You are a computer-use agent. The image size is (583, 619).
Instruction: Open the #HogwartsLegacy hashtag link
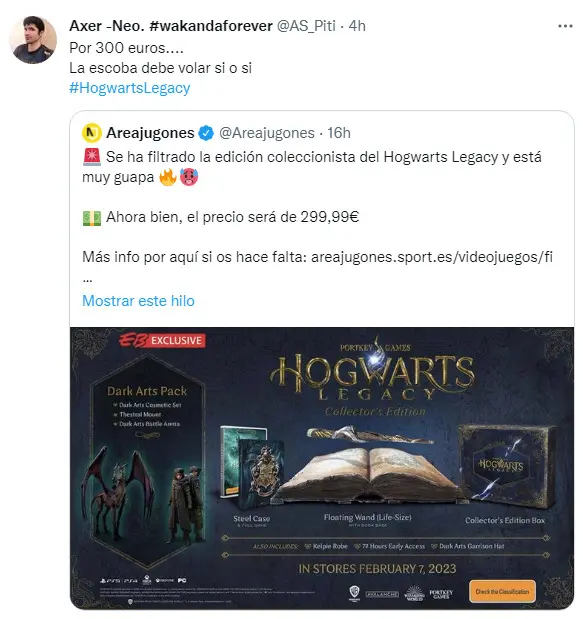pyautogui.click(x=130, y=88)
